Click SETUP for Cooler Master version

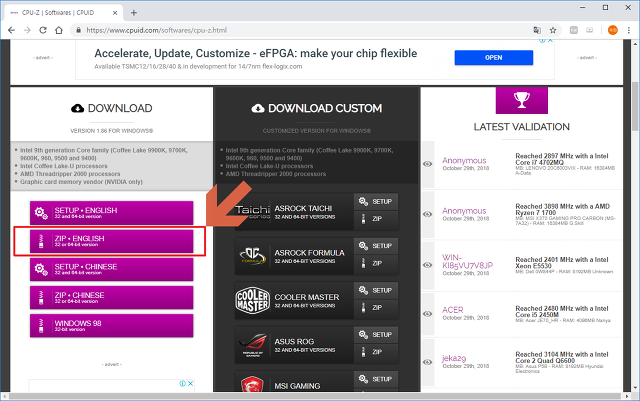pyautogui.click(x=376, y=290)
